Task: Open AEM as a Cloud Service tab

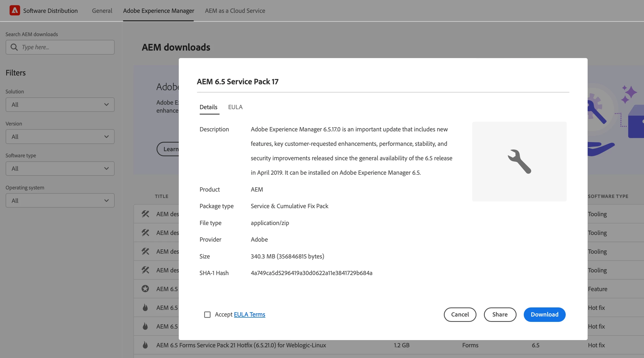Action: tap(235, 11)
